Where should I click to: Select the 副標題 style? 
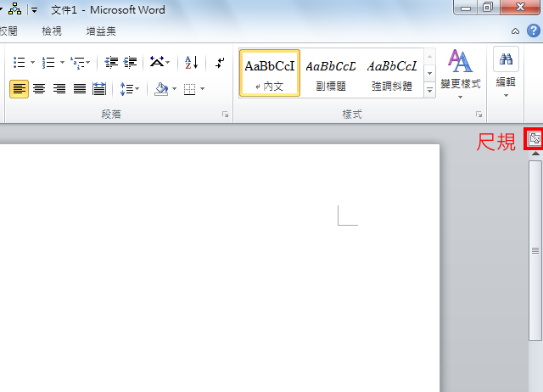pyautogui.click(x=330, y=73)
